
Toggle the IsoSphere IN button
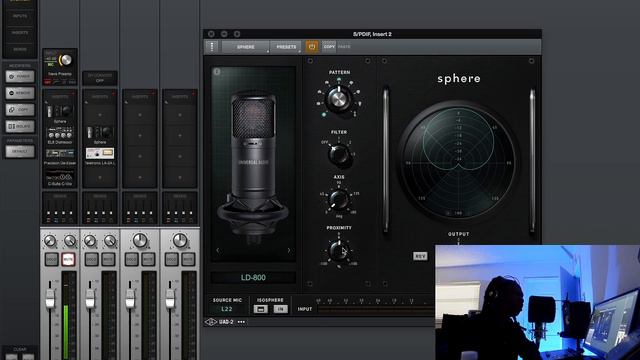280,309
